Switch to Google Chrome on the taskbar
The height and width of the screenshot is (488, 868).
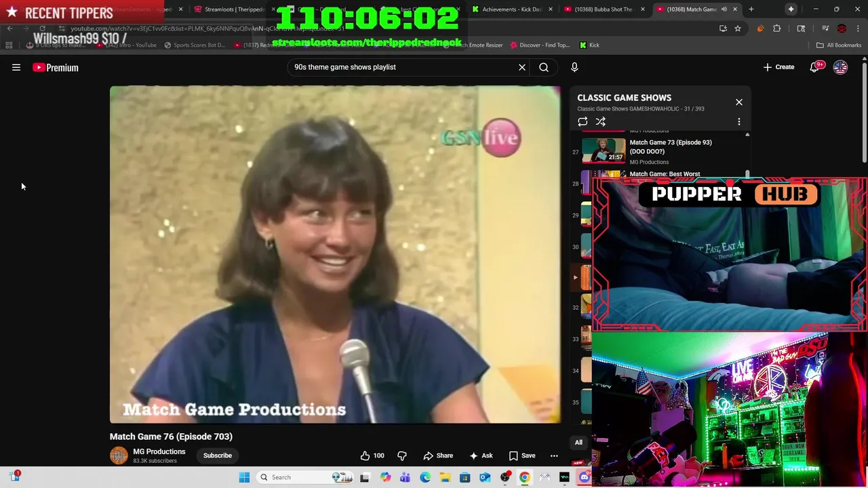tap(525, 477)
